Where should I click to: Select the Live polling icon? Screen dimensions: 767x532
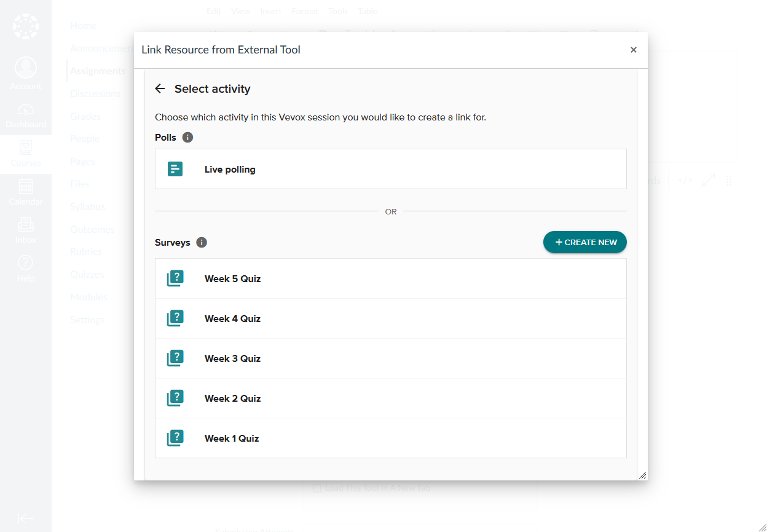(175, 168)
